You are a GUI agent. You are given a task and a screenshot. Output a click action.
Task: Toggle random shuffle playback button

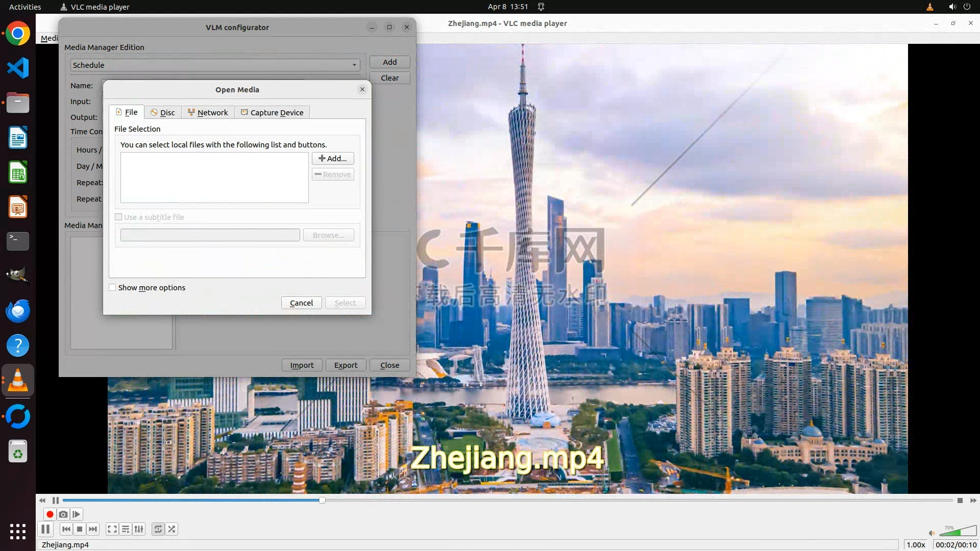coord(172,529)
